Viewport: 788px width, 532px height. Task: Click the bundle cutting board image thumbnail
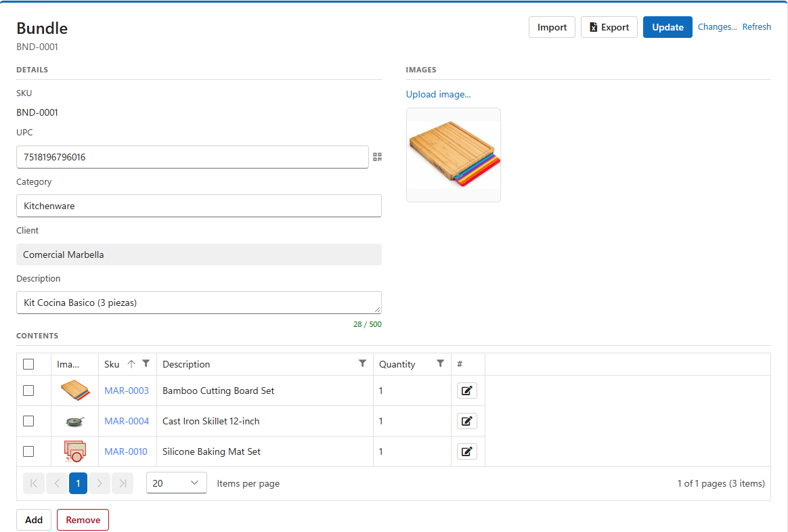point(454,155)
